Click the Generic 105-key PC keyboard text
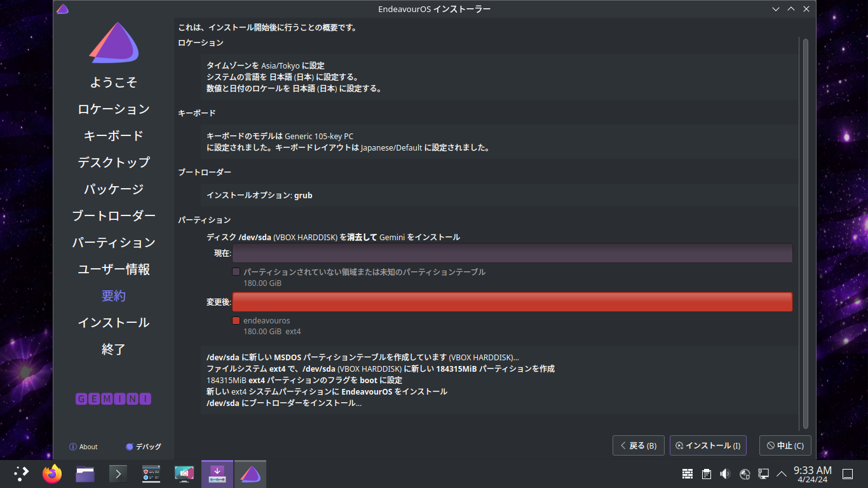The image size is (868, 488). pyautogui.click(x=319, y=136)
